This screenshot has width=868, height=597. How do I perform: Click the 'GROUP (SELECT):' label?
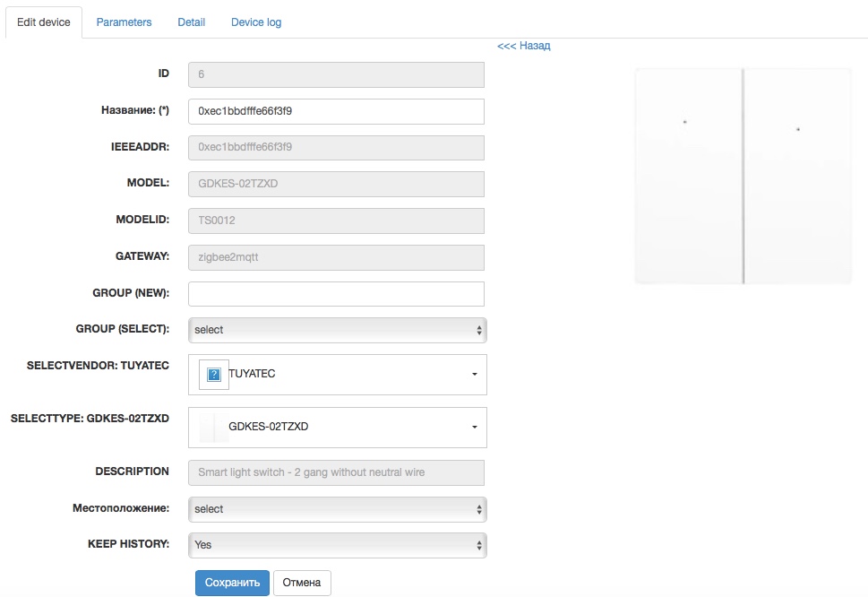point(123,329)
